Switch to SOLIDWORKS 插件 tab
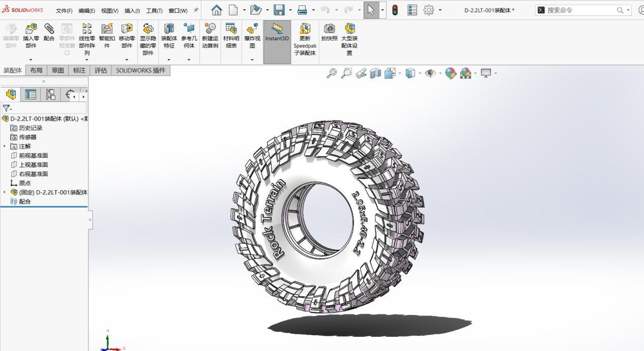644x351 pixels. [x=140, y=71]
